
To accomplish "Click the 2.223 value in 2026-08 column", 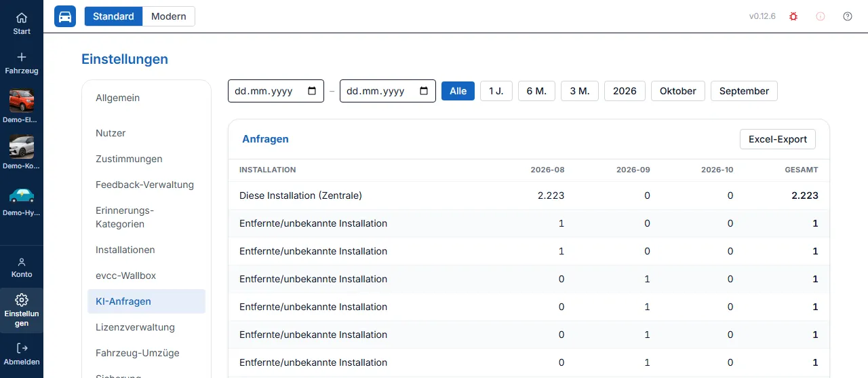I will point(551,195).
